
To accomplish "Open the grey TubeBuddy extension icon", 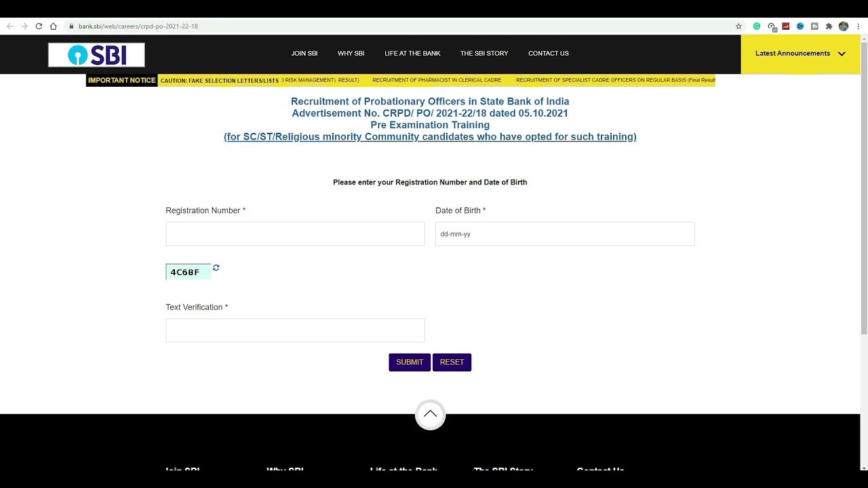I will coord(814,26).
